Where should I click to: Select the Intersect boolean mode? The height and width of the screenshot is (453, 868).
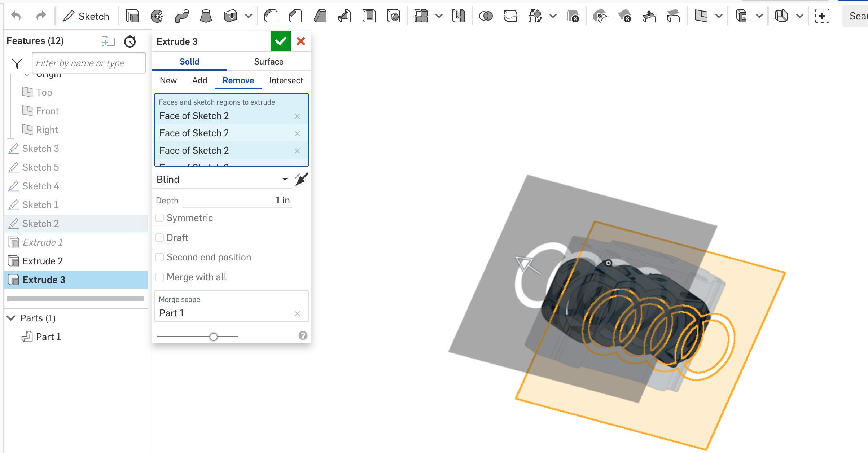(x=286, y=80)
